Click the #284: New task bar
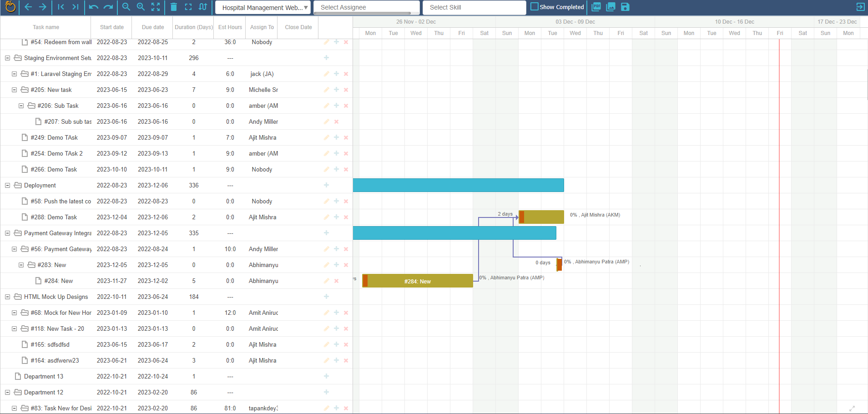The image size is (868, 414). [417, 281]
